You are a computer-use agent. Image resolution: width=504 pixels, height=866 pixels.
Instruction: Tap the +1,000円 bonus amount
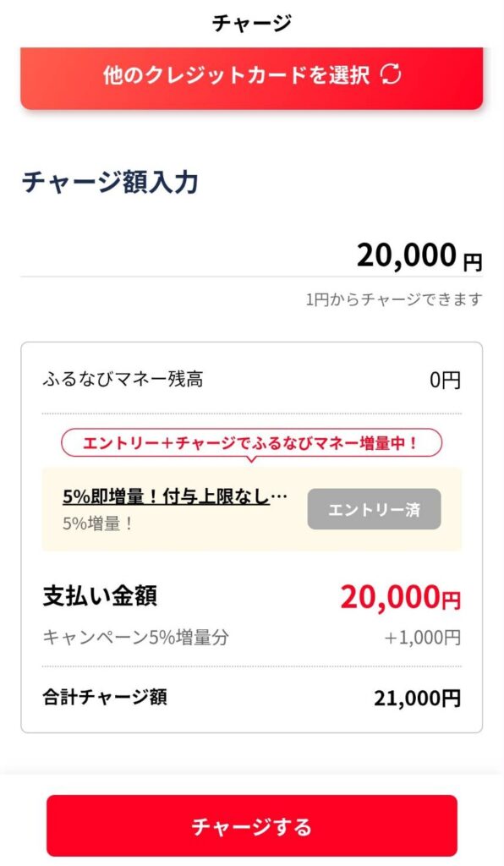click(422, 638)
